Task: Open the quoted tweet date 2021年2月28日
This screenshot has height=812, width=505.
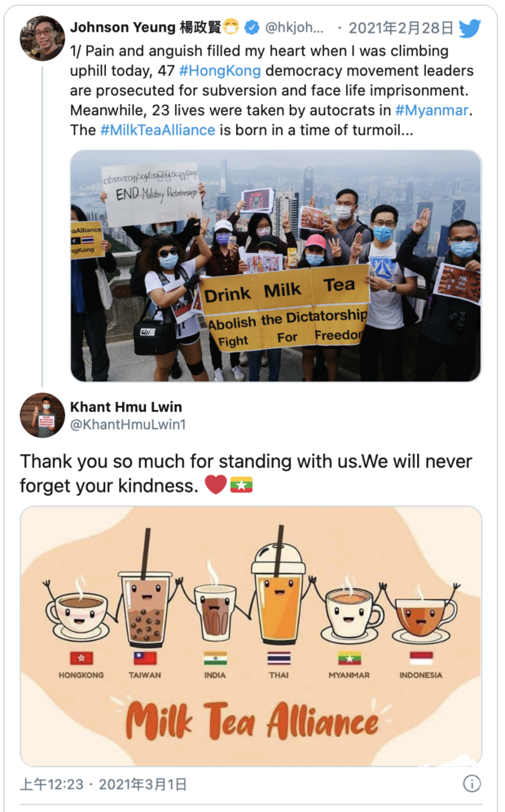Action: pos(401,28)
